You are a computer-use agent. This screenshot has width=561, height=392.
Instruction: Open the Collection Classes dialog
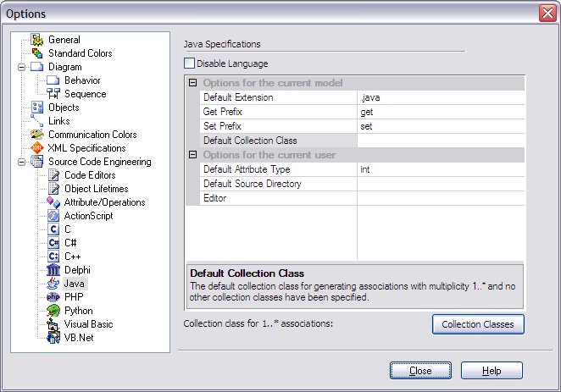coord(478,324)
